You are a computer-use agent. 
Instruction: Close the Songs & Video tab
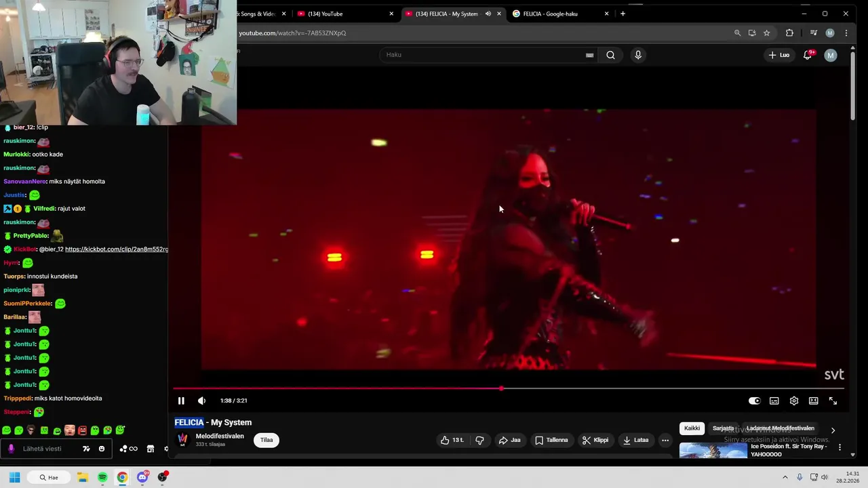pyautogui.click(x=283, y=14)
